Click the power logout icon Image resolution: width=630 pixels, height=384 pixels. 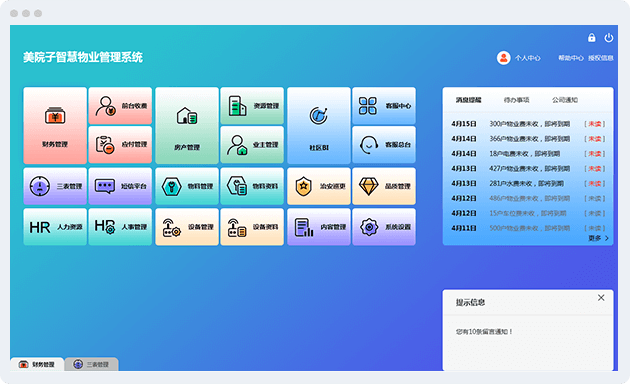tap(609, 38)
